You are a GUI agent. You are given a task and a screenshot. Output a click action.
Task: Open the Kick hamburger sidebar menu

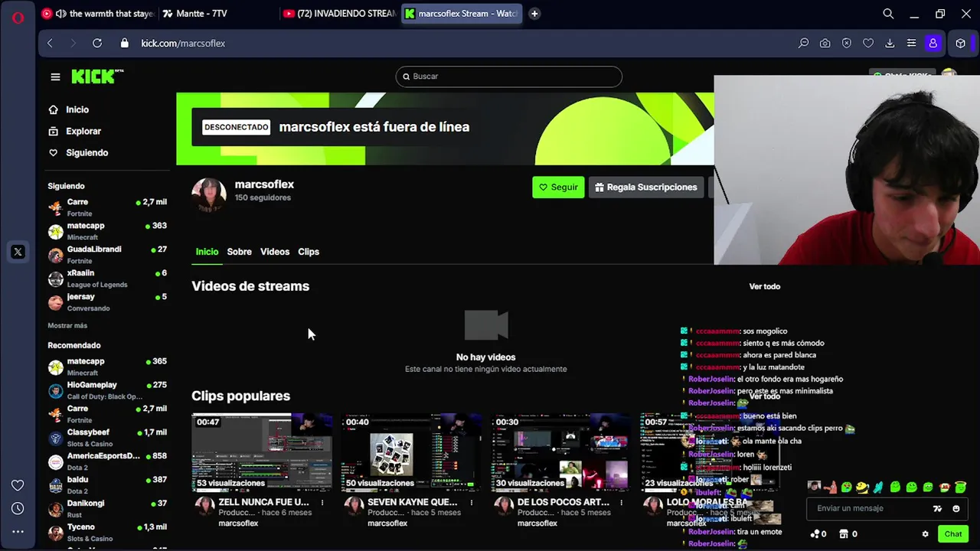[x=55, y=77]
